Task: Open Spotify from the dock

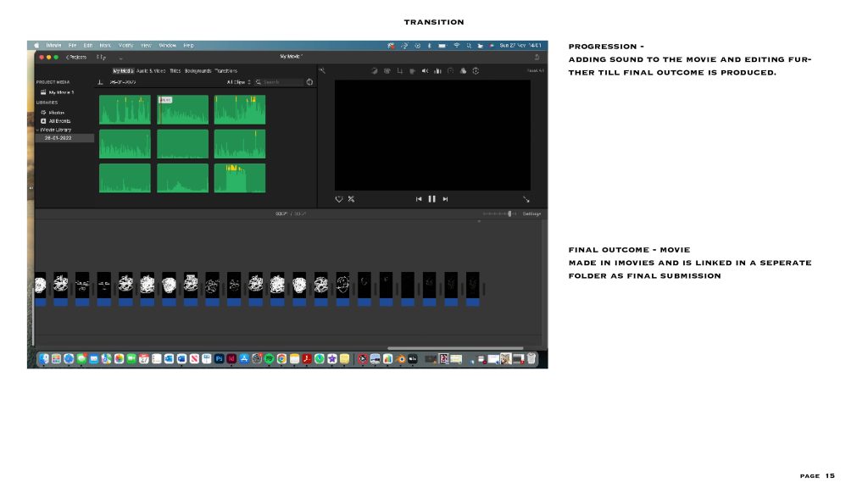Action: (269, 358)
